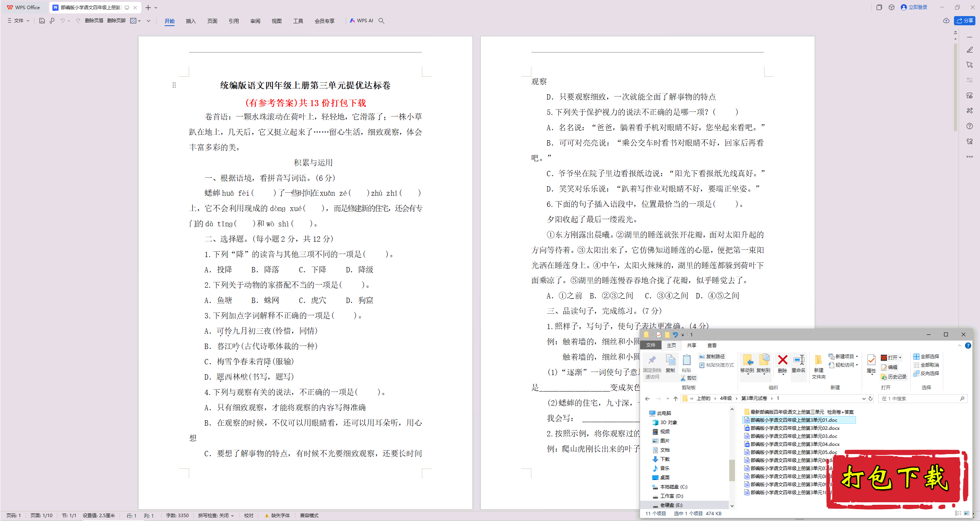The width and height of the screenshot is (980, 521).
Task: Click the Redo arrow in WPS toolbar
Action: 78,21
